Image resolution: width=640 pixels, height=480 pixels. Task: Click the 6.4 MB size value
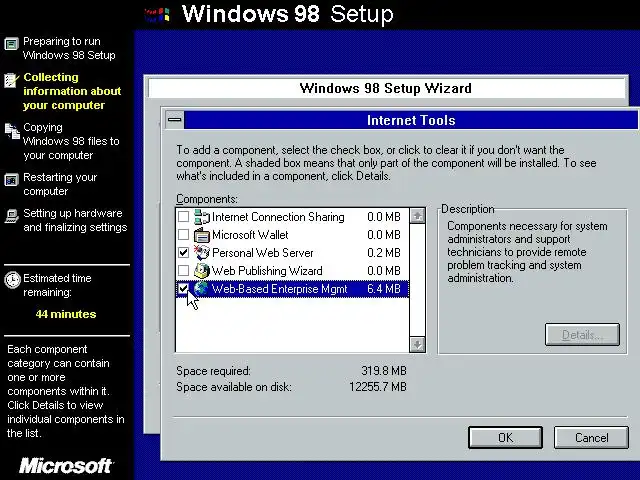(x=384, y=289)
